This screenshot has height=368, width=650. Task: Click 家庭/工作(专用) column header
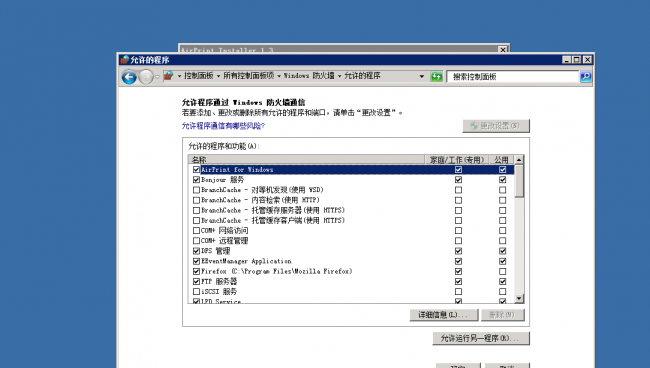point(457,160)
